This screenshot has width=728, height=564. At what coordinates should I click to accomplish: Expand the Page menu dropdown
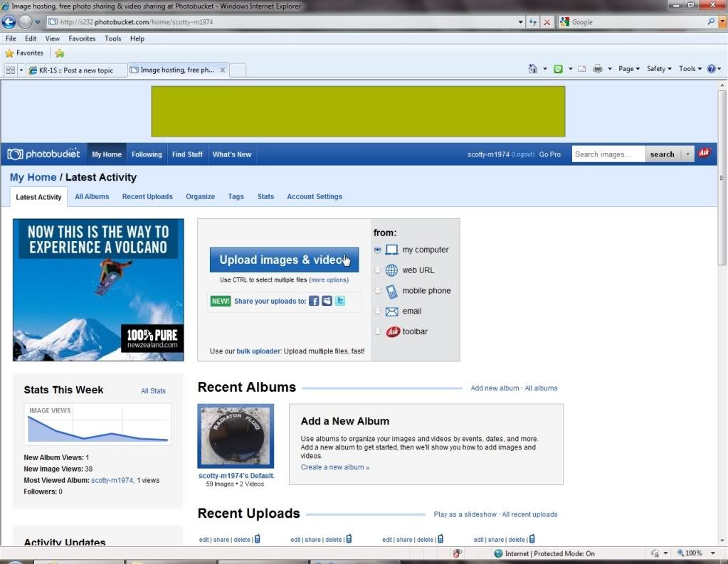pos(629,69)
